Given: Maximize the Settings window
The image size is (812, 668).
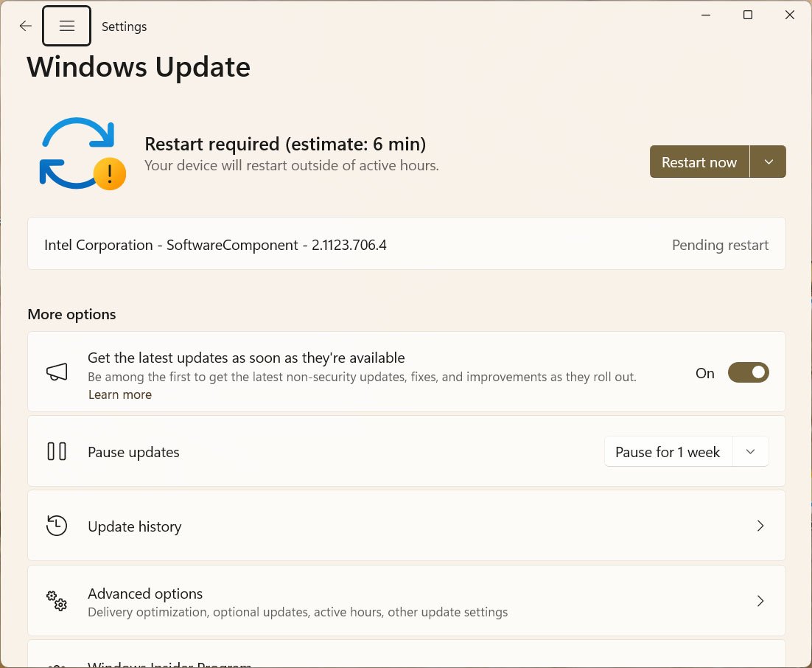Looking at the screenshot, I should 748,15.
